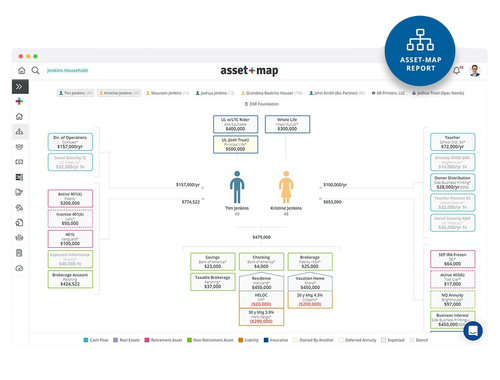Click the top bar home icon
The image size is (500, 380).
(x=22, y=70)
